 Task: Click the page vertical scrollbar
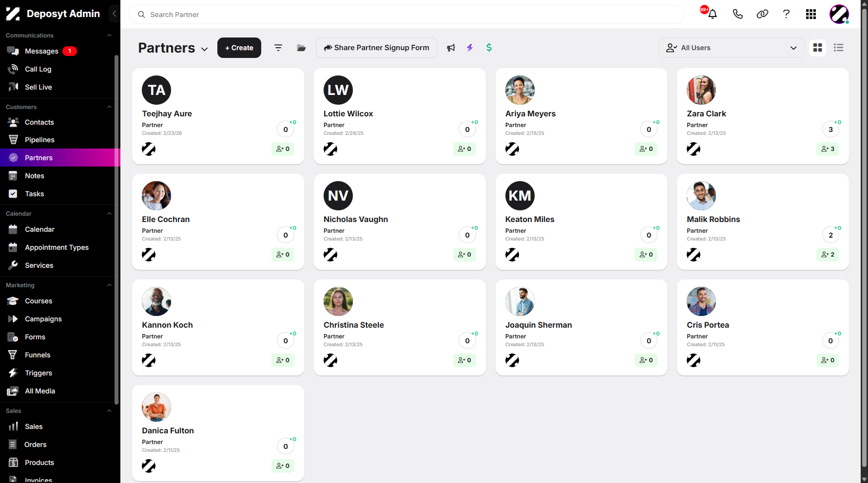[864, 237]
